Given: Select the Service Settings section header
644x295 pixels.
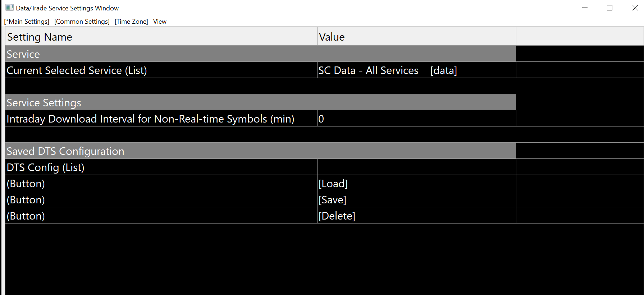Looking at the screenshot, I should coord(260,103).
